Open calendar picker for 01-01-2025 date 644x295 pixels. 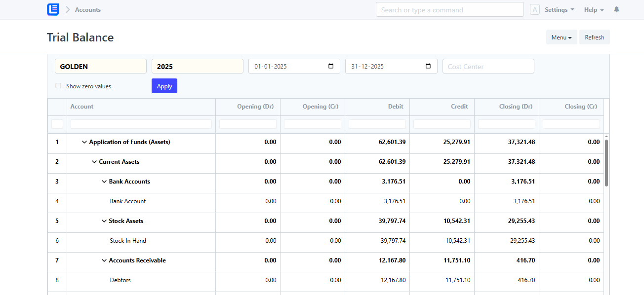[x=331, y=66]
